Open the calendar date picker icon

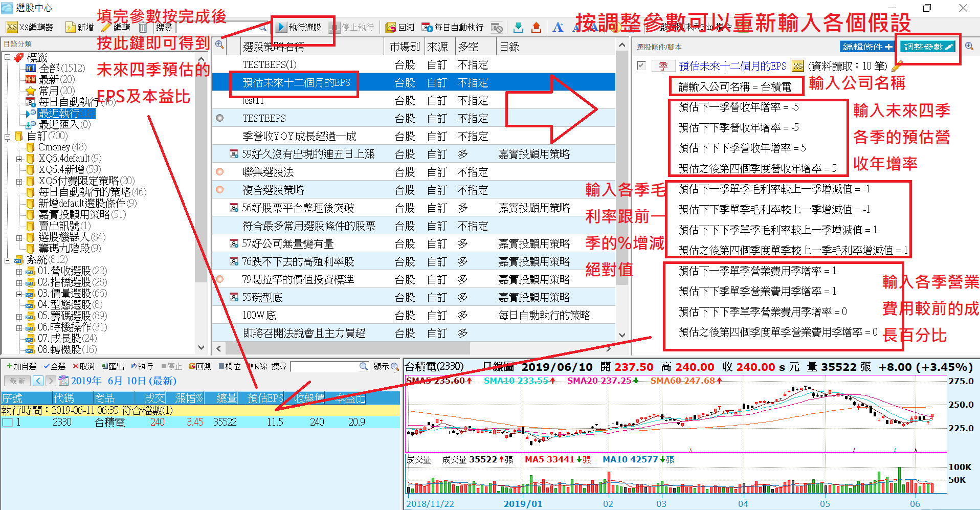tap(63, 381)
